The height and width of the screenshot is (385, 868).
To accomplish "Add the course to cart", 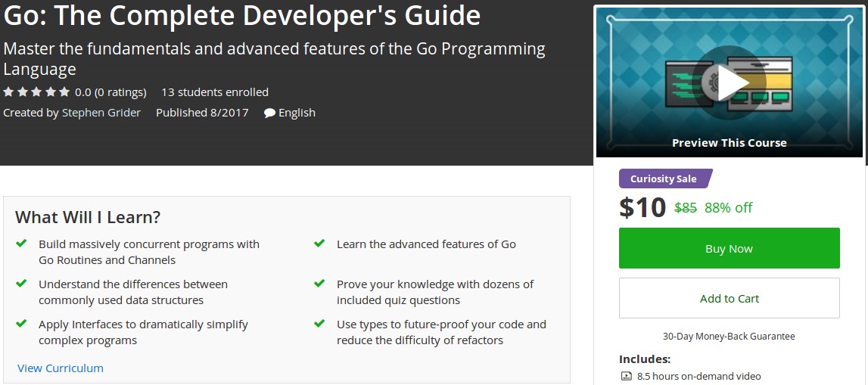I will [x=729, y=298].
